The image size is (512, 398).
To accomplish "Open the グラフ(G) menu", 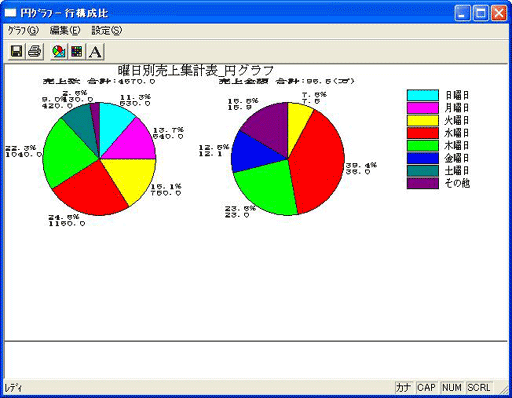I will (x=23, y=31).
